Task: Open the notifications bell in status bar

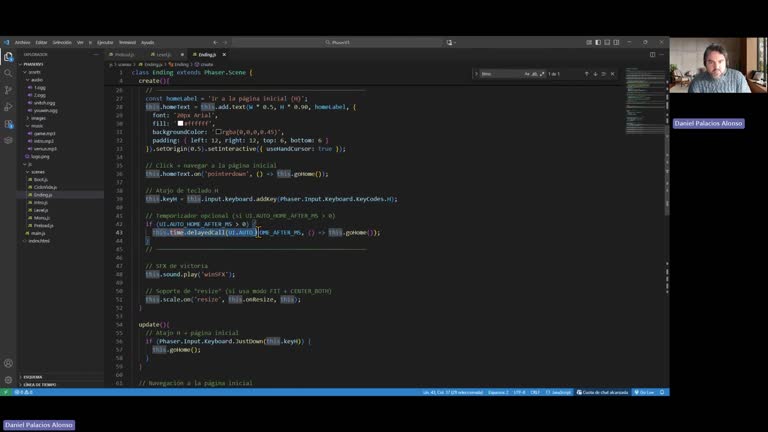Action: point(662,392)
